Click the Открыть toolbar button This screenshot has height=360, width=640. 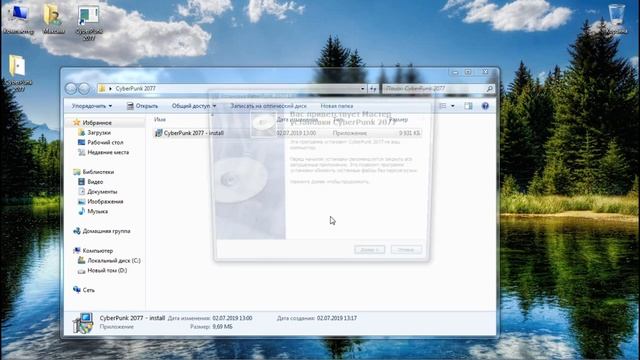tap(142, 106)
